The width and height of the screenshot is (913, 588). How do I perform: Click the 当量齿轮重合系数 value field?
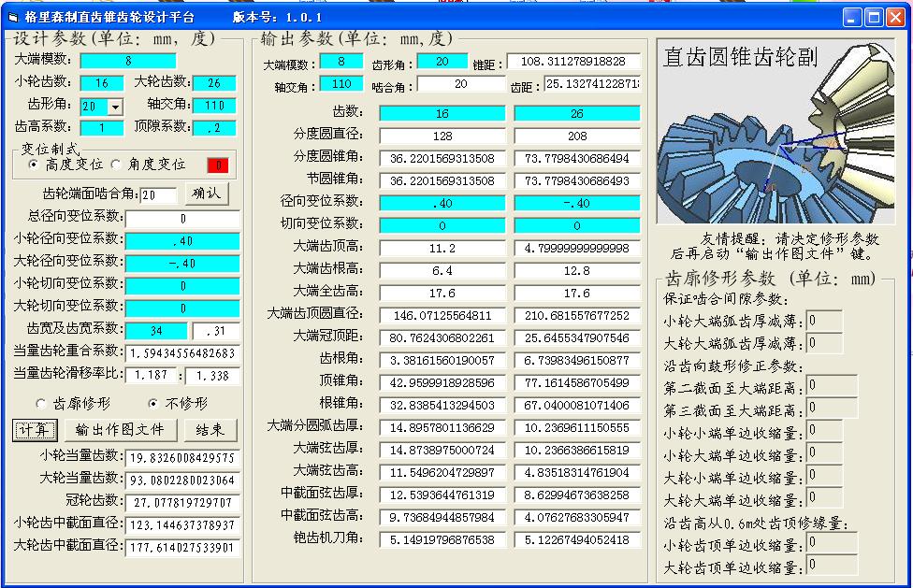pyautogui.click(x=182, y=353)
